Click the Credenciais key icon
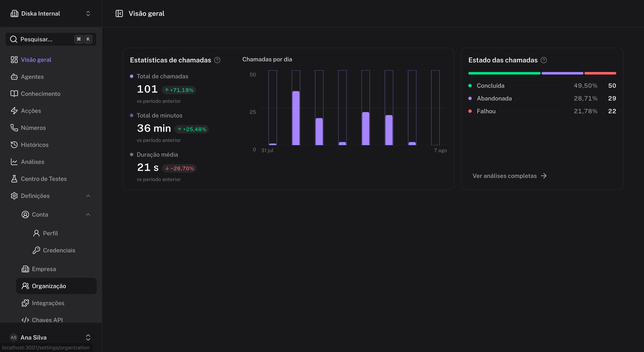 [x=36, y=250]
